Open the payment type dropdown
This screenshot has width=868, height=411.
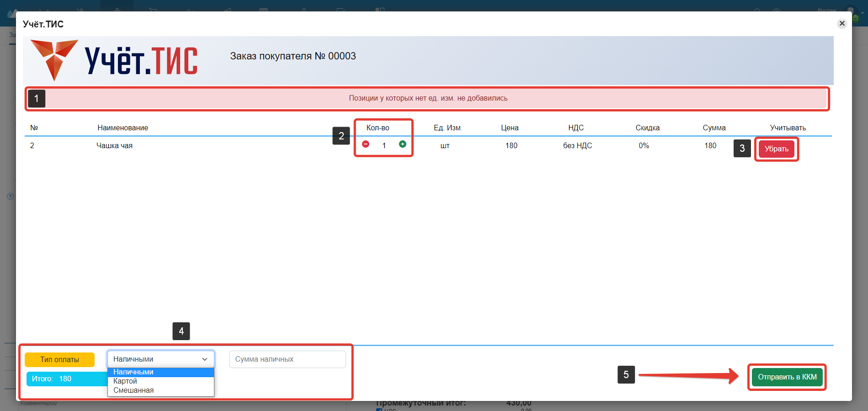click(x=161, y=359)
